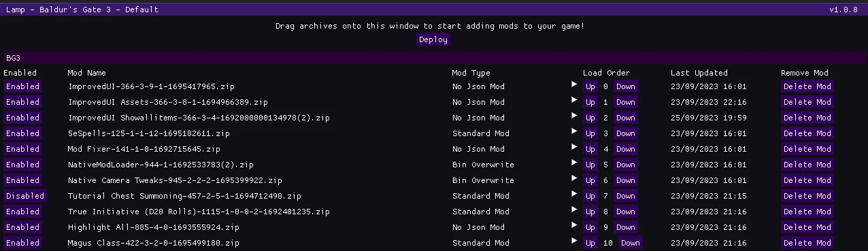The image size is (868, 251).
Task: Delete the ImprovedUI Showallitems mod
Action: point(807,118)
